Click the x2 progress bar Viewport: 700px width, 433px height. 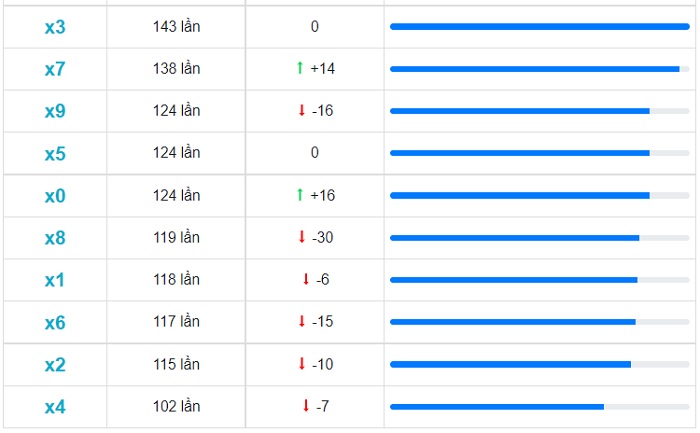tap(510, 365)
